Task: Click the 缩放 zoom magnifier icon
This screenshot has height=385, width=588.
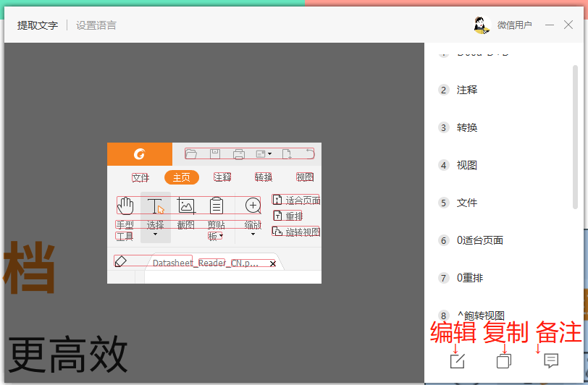Action: [x=253, y=206]
